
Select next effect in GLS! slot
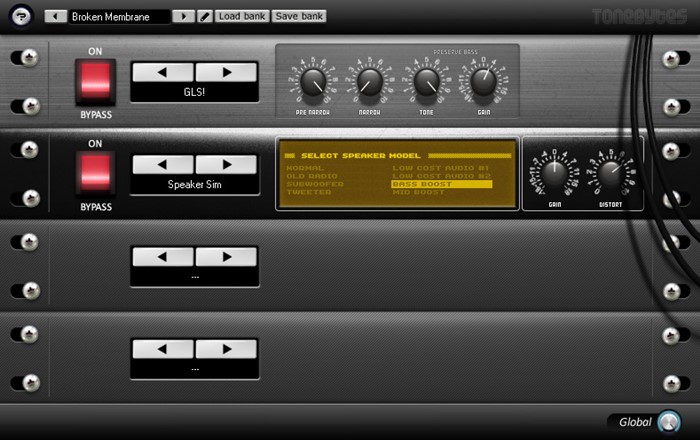click(226, 73)
